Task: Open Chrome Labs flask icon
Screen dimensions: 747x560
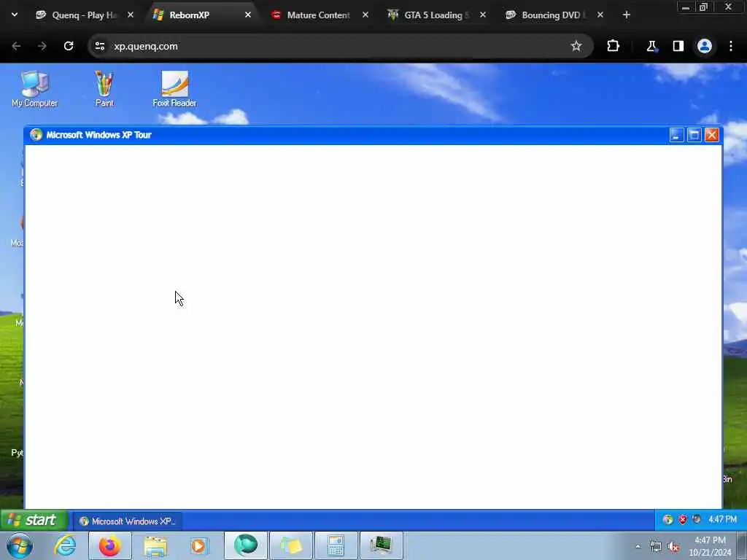Action: (x=651, y=46)
